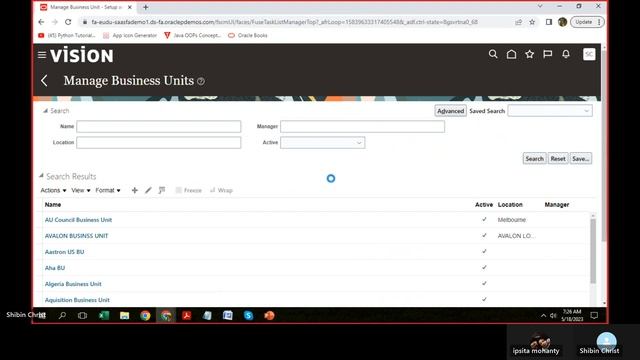Screen dimensions: 640x360
Task: Collapse the Search section
Action: coord(45,111)
